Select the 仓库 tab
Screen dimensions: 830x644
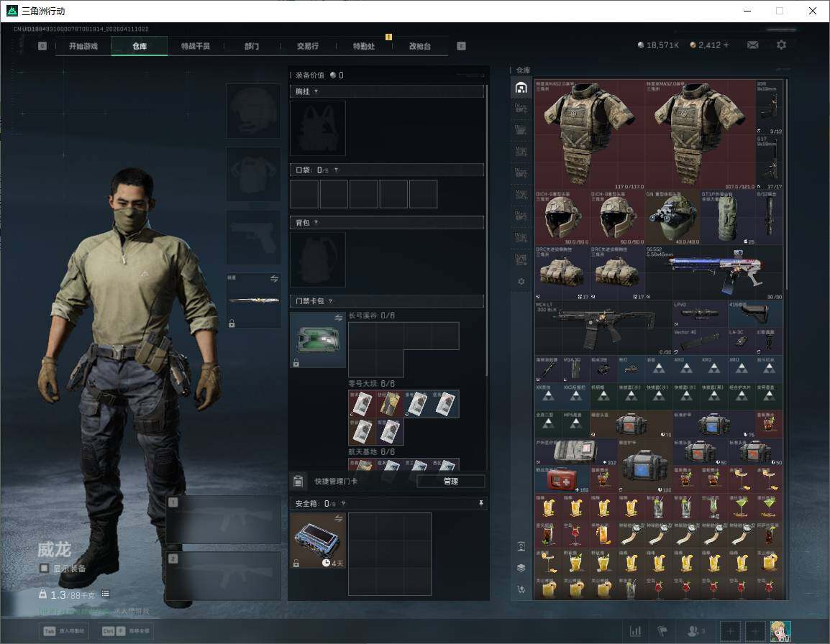[140, 46]
